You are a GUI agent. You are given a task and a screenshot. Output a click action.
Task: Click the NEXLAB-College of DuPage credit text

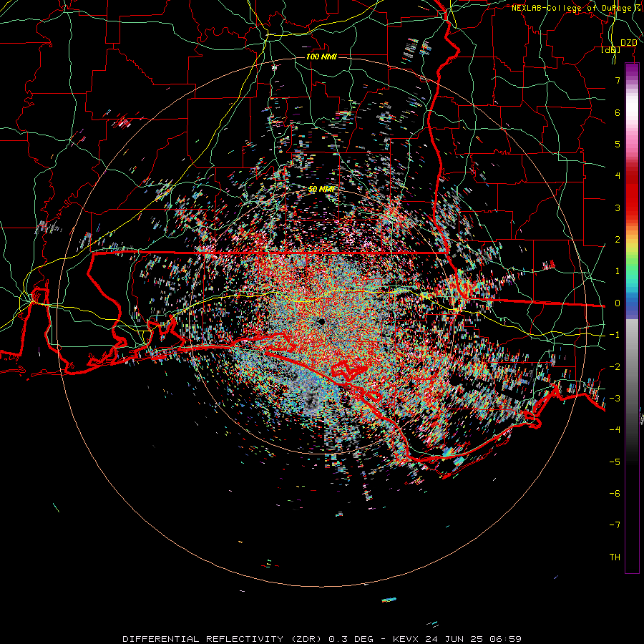point(576,8)
